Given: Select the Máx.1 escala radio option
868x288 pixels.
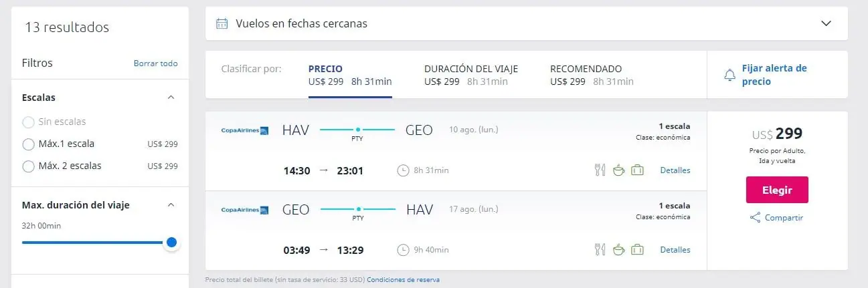Looking at the screenshot, I should (x=28, y=144).
